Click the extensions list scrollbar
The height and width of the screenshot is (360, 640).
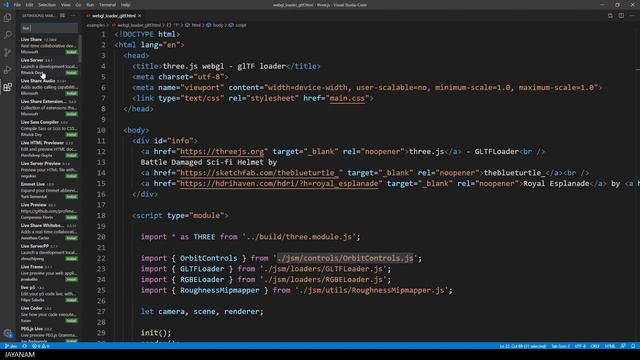click(x=80, y=48)
